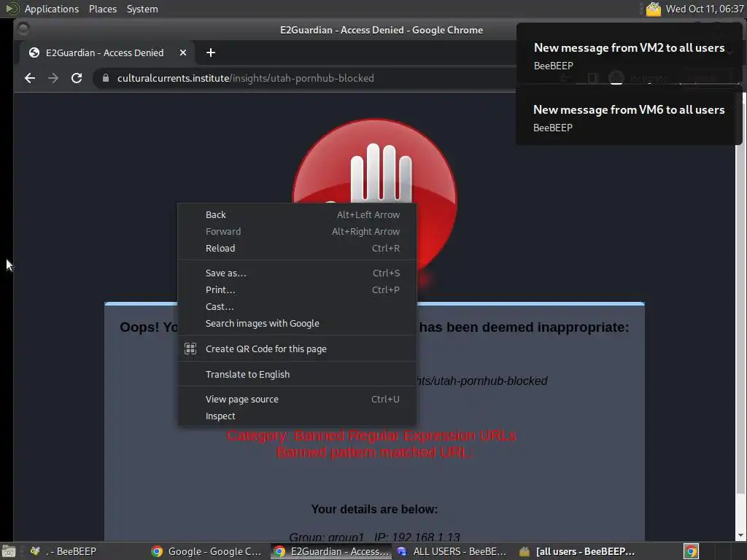Viewport: 747px width, 560px height.
Task: Open notification from VM2 to all users
Action: tap(629, 53)
